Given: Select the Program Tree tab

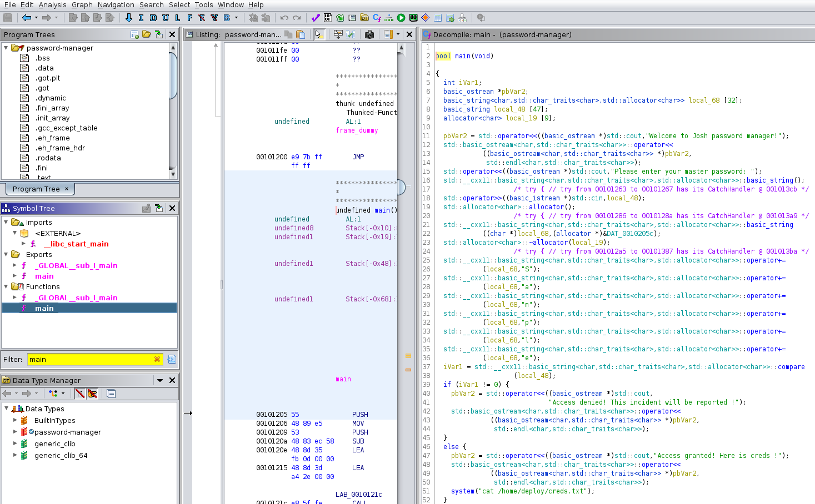Looking at the screenshot, I should click(x=36, y=189).
